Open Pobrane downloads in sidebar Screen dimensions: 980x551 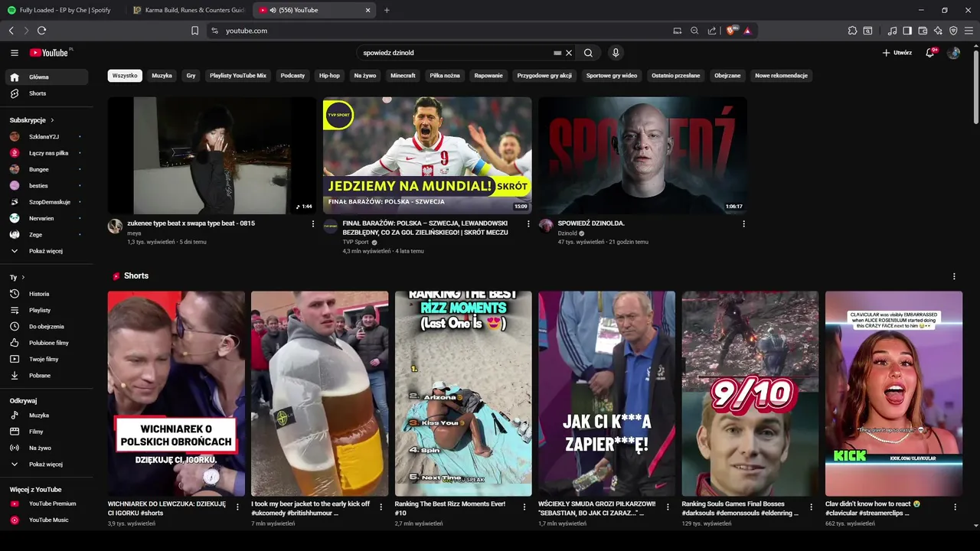pos(47,376)
